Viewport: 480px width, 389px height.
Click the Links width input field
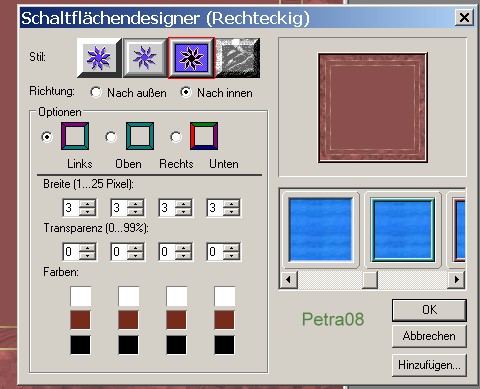(x=71, y=208)
